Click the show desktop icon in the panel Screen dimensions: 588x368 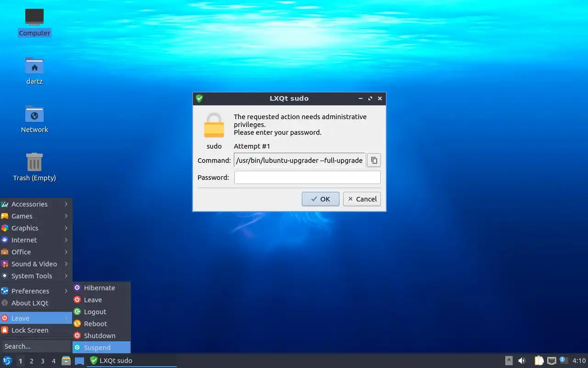[x=79, y=361]
